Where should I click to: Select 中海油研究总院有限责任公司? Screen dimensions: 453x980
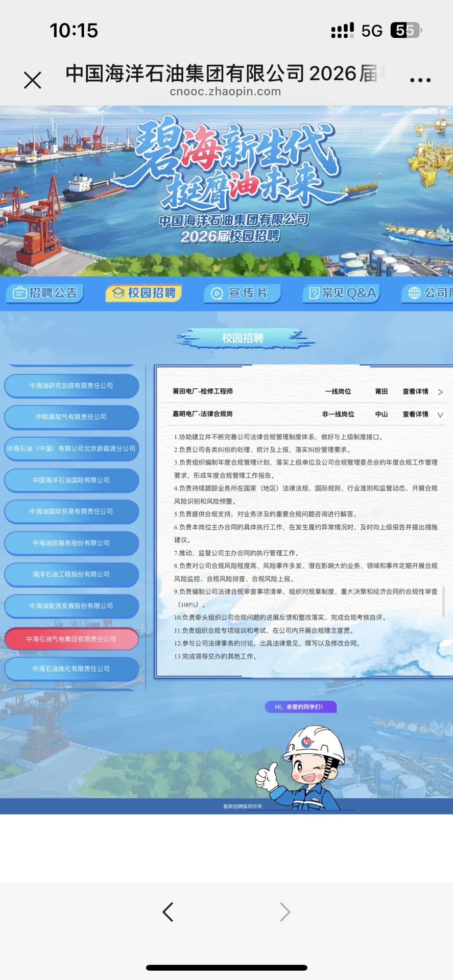point(71,386)
